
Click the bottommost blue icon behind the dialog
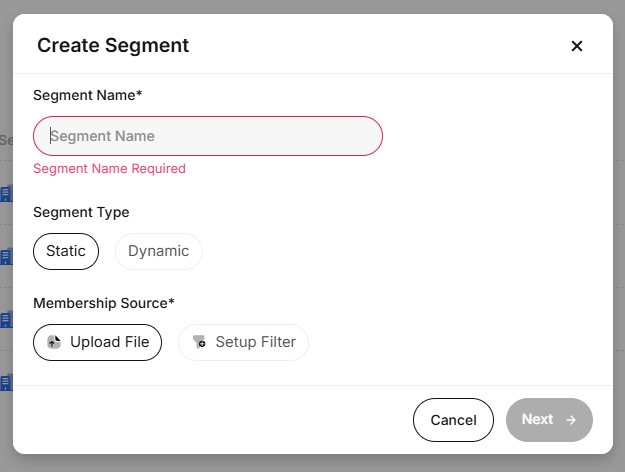[x=5, y=382]
